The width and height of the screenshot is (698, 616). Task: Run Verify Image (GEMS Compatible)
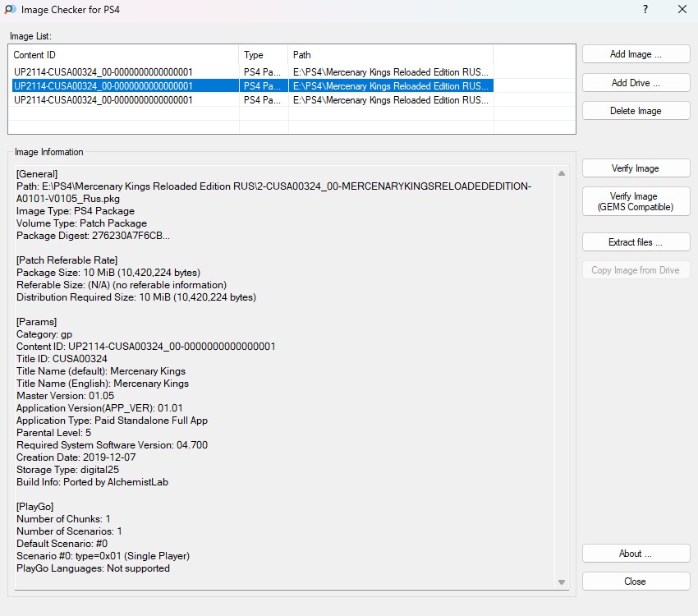click(636, 202)
